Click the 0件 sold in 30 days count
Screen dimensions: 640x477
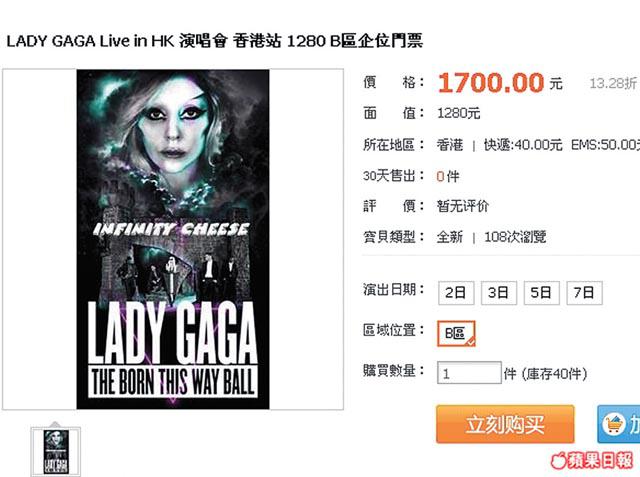point(448,176)
